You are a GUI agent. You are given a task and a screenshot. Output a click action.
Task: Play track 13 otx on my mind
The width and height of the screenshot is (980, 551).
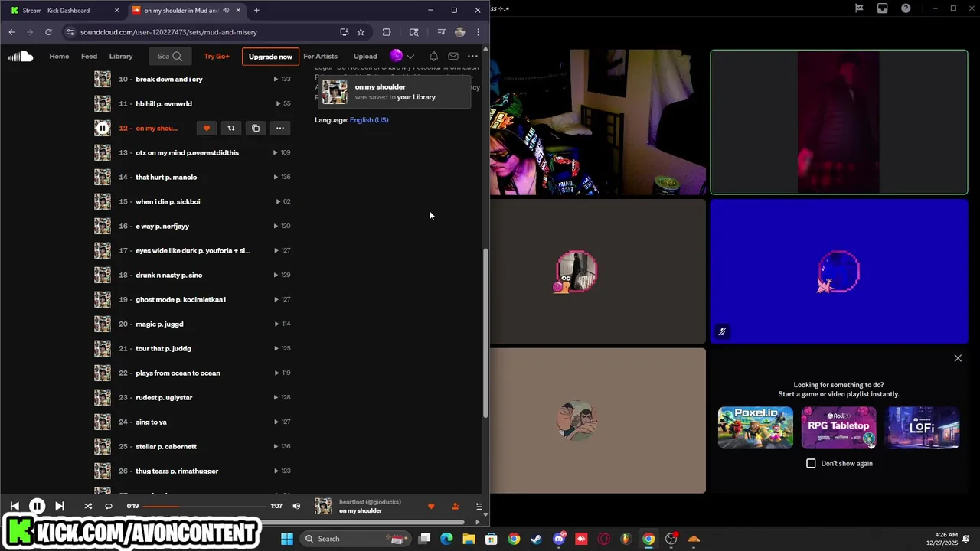point(187,152)
